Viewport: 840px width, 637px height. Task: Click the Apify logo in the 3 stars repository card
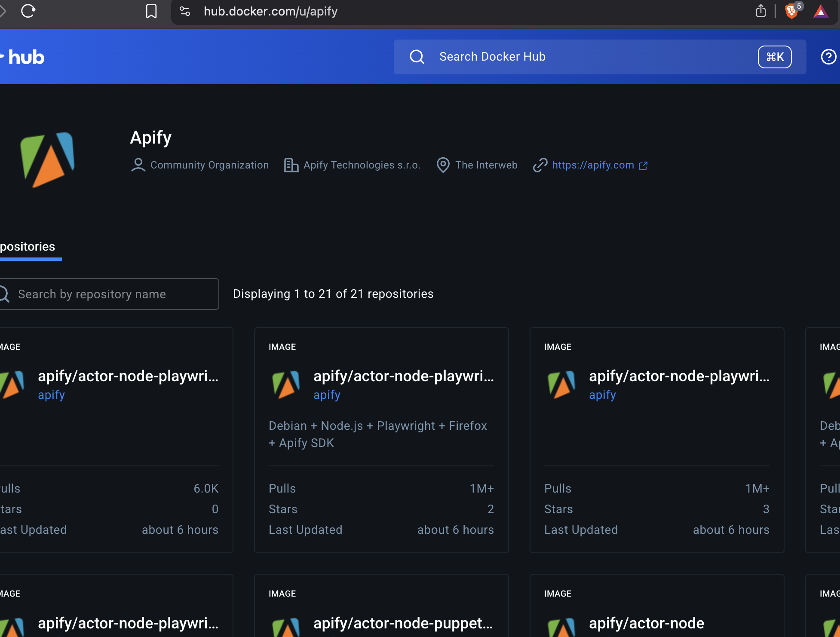click(561, 384)
